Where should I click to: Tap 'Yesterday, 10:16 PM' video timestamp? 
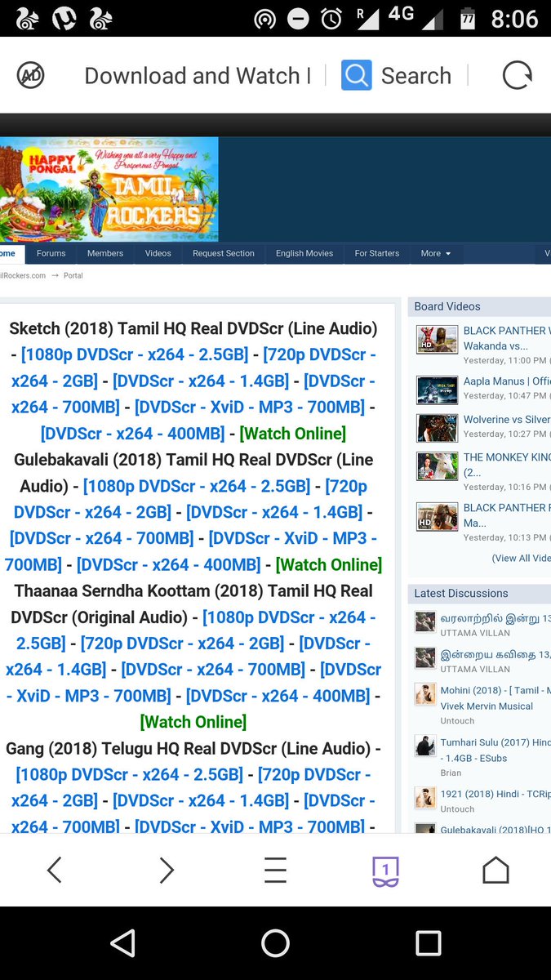(x=507, y=487)
